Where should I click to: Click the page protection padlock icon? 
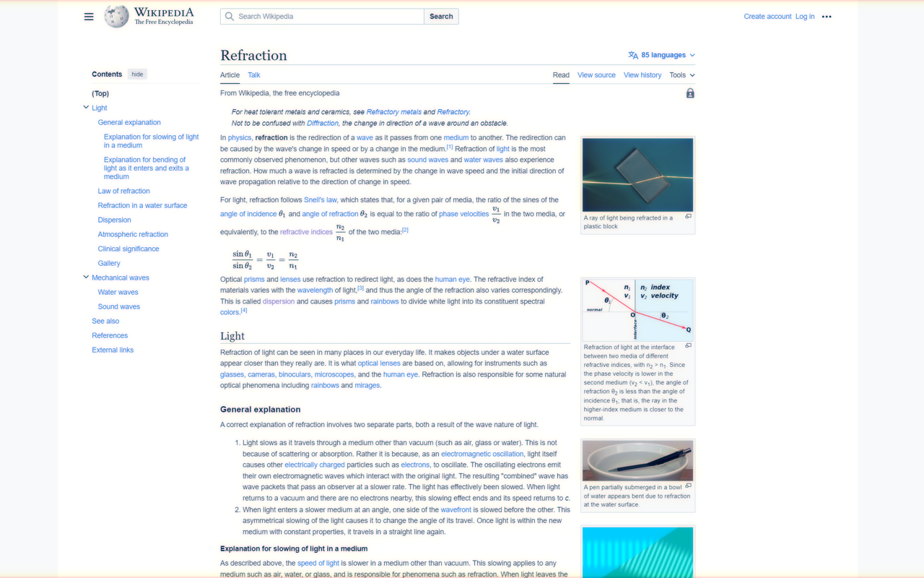click(x=689, y=92)
